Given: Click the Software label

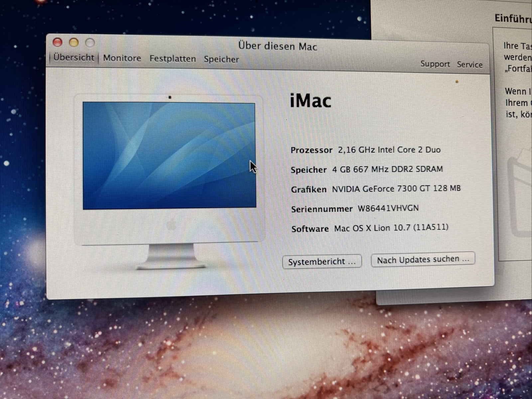Looking at the screenshot, I should (310, 229).
